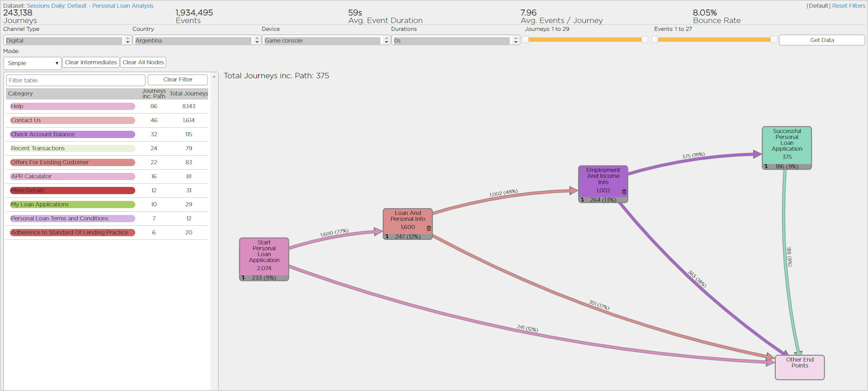This screenshot has height=391, width=868.
Task: Change the Mode dropdown from Simple
Action: tap(32, 63)
